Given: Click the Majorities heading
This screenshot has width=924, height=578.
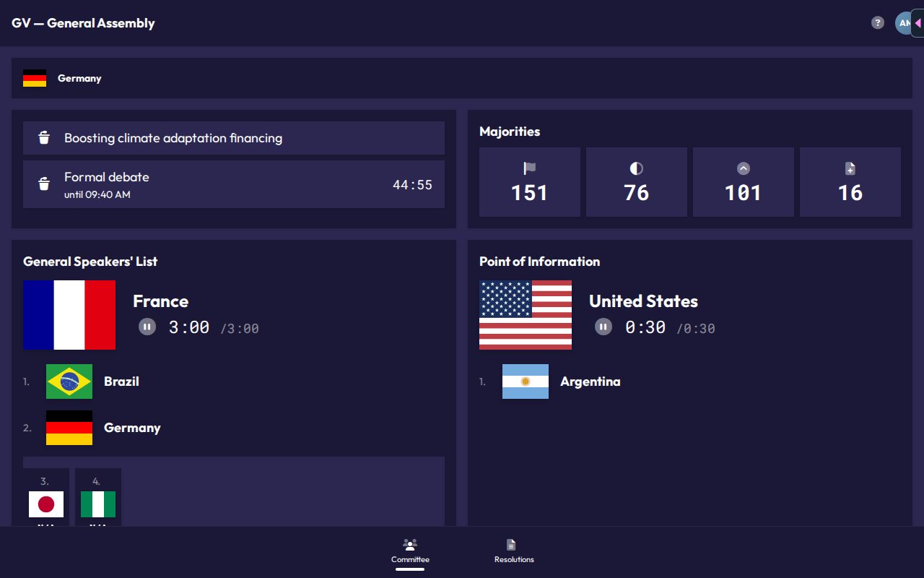Looking at the screenshot, I should [510, 131].
